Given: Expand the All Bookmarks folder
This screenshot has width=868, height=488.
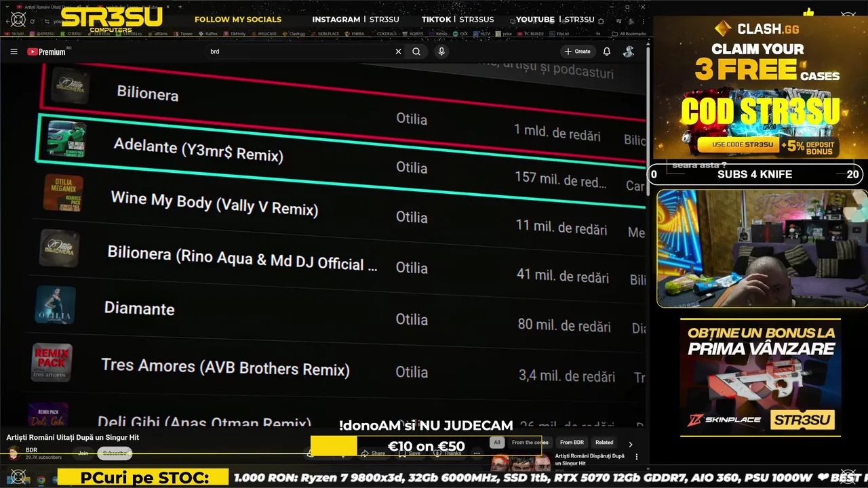Looking at the screenshot, I should click(629, 33).
